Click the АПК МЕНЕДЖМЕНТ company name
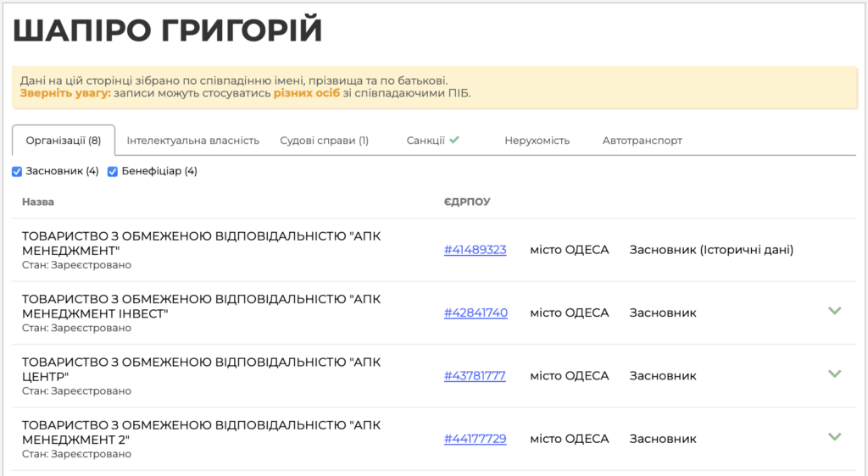The image size is (868, 476). click(201, 243)
